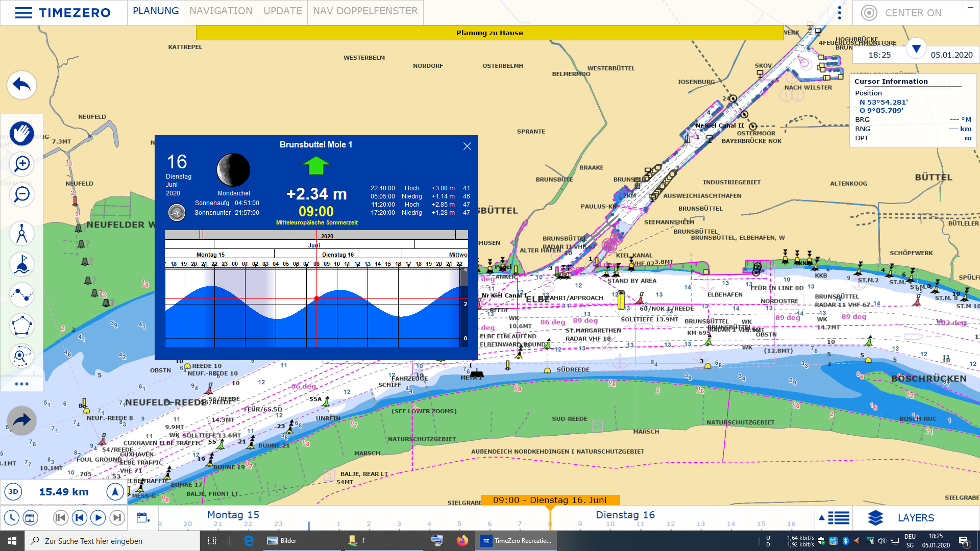Viewport: 980px width, 551px height.
Task: Switch to the NAVIGATION tab
Action: 220,11
